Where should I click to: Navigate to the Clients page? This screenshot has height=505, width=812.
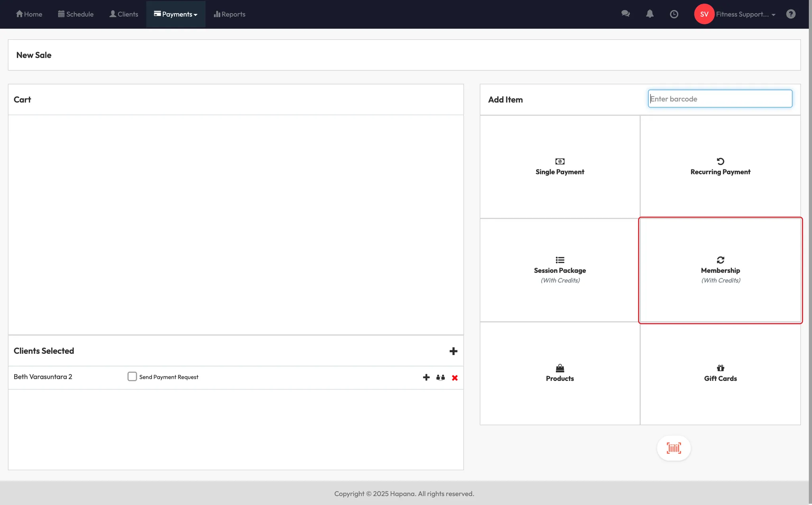coord(124,14)
